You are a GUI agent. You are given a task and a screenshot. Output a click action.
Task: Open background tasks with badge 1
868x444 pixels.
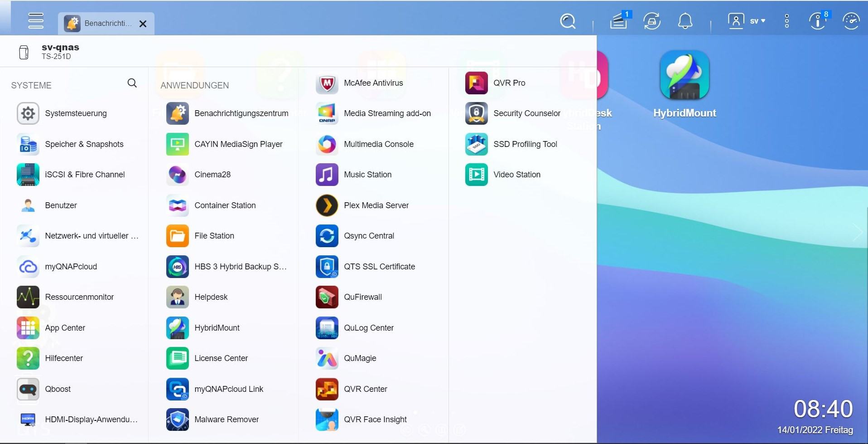click(619, 20)
